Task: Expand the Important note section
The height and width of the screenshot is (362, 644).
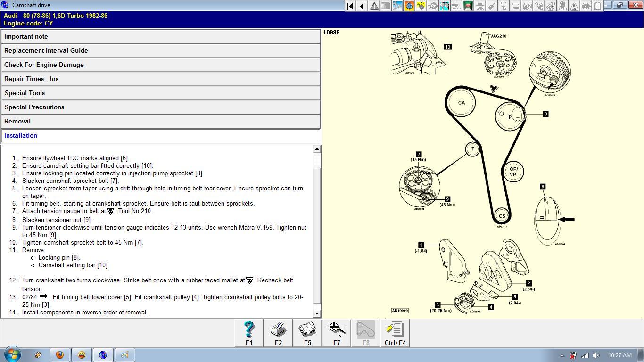Action: pos(160,36)
